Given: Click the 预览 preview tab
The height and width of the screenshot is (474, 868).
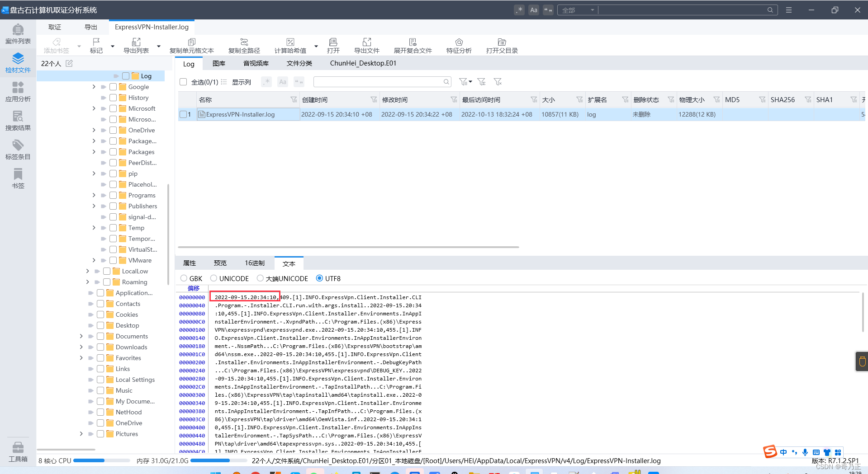Looking at the screenshot, I should click(220, 263).
